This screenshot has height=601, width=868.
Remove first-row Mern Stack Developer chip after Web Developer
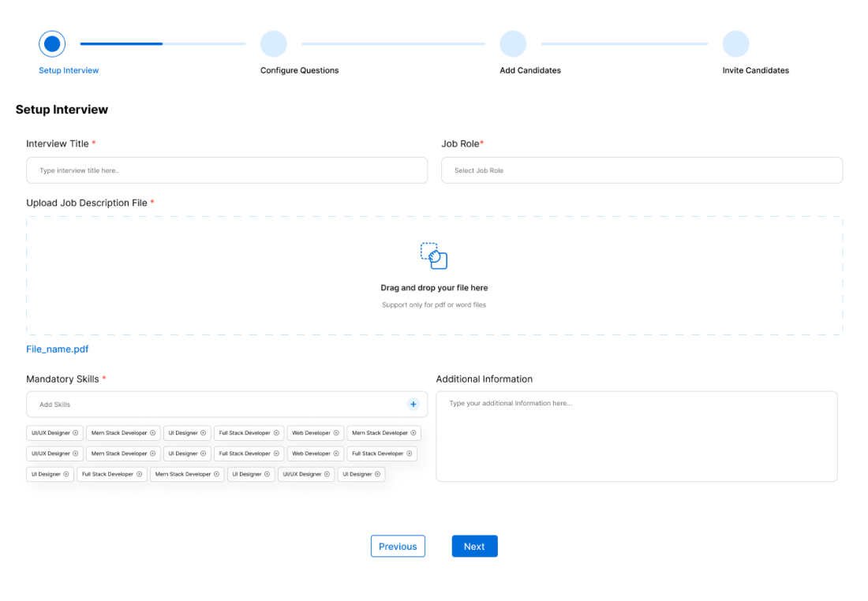click(x=413, y=433)
